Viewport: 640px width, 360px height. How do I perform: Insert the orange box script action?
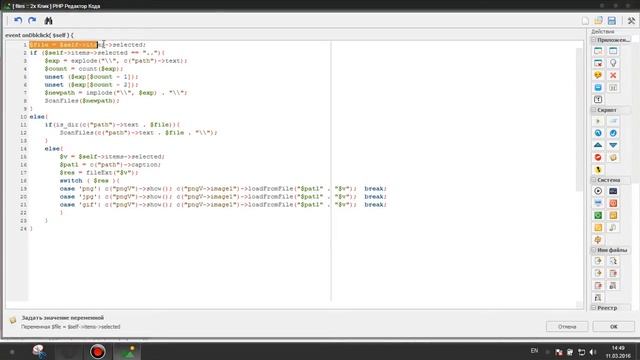[x=613, y=158]
